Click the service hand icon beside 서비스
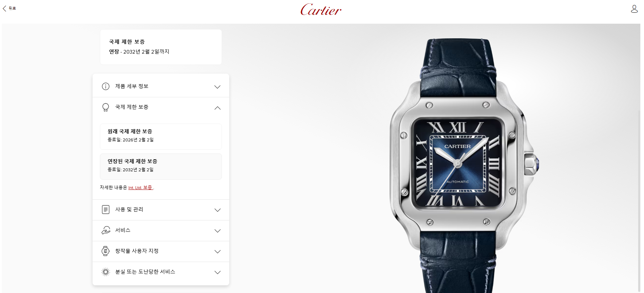This screenshot has height=293, width=644. [x=106, y=230]
